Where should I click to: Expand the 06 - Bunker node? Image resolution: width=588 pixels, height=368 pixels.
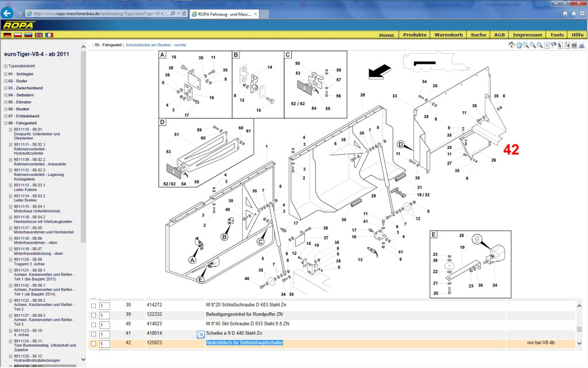(6, 109)
